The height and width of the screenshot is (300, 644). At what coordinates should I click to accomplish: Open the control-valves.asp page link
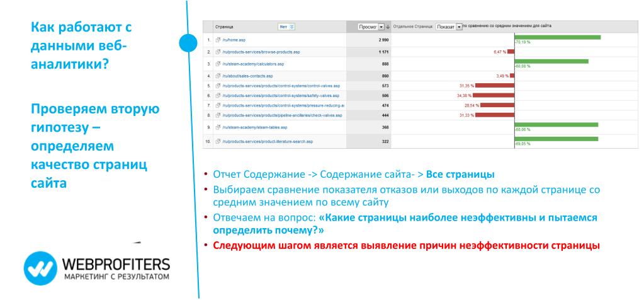click(x=281, y=86)
